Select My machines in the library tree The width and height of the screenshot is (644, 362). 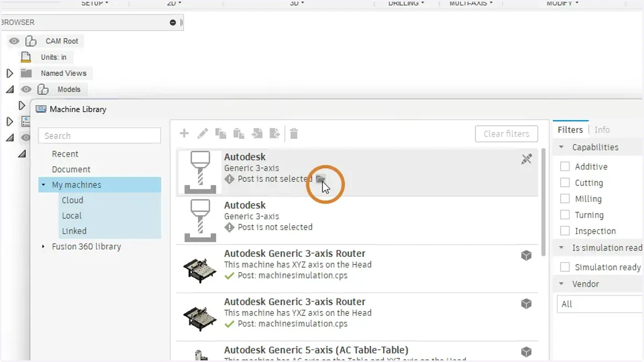point(77,185)
